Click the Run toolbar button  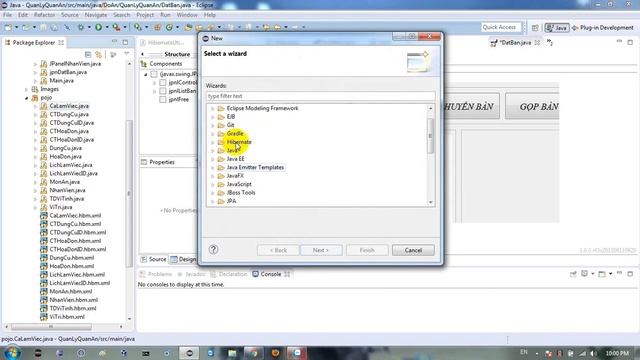(98, 27)
